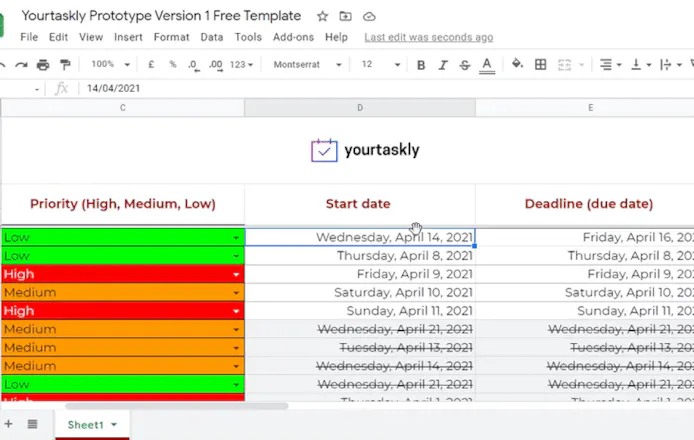Switch to the Sheet1 tab

pyautogui.click(x=92, y=425)
